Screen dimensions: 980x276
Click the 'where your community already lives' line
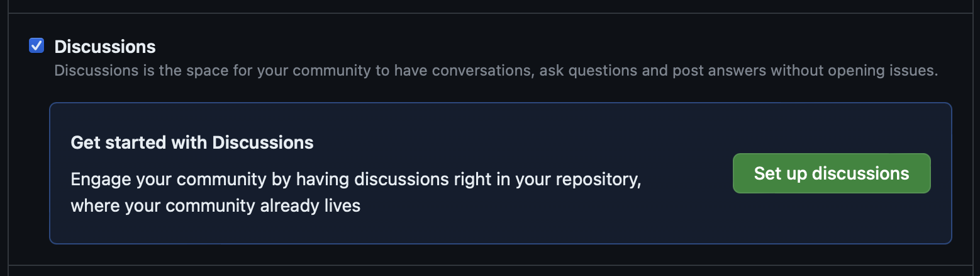[x=215, y=205]
